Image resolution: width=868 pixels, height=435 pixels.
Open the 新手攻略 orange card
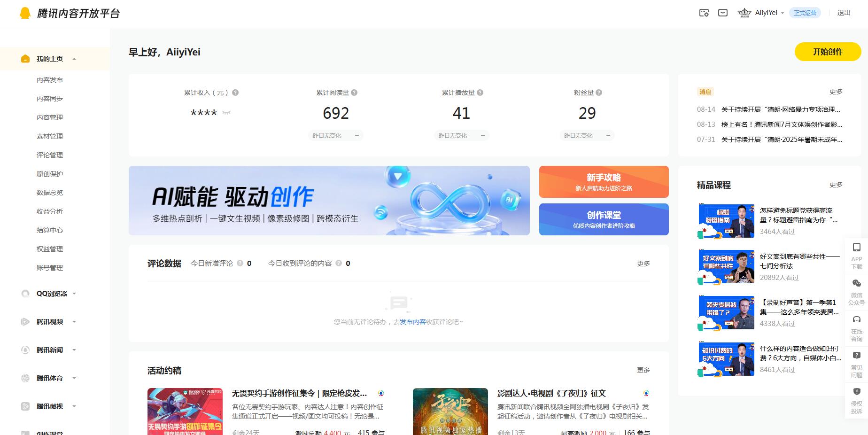604,182
